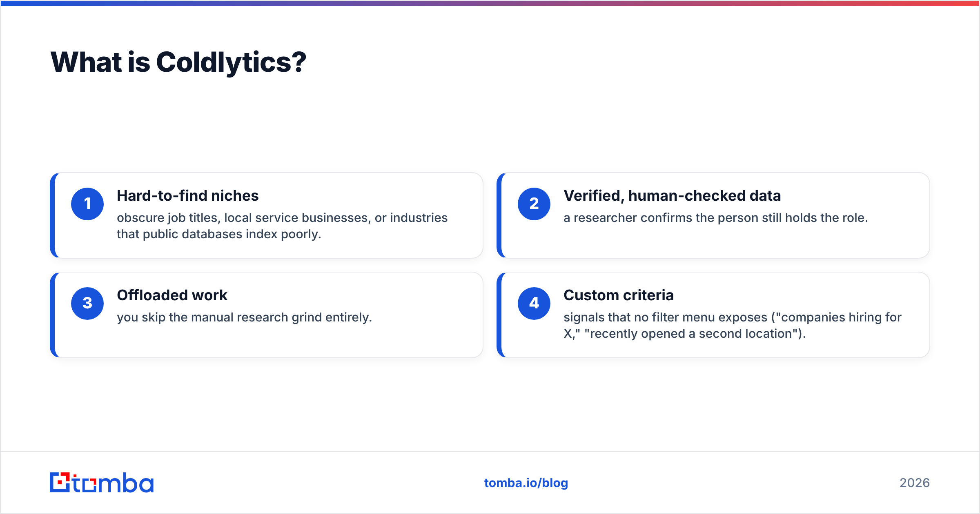Screen dimensions: 980x514
Task: Select the Verified, human-checked data heading
Action: [x=672, y=196]
